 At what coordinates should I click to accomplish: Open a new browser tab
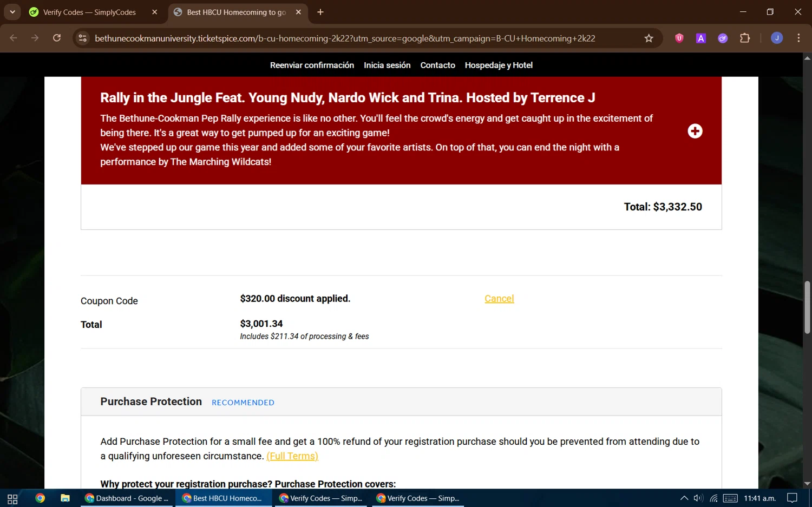(320, 12)
